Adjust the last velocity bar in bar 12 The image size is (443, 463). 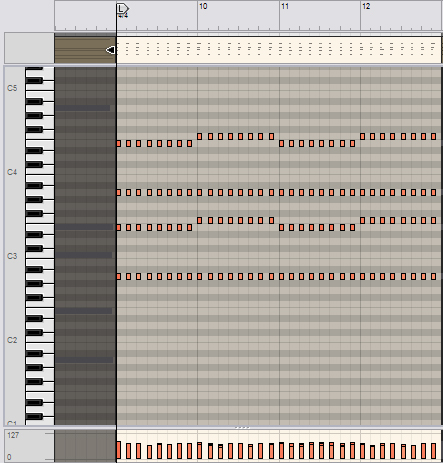(x=433, y=451)
